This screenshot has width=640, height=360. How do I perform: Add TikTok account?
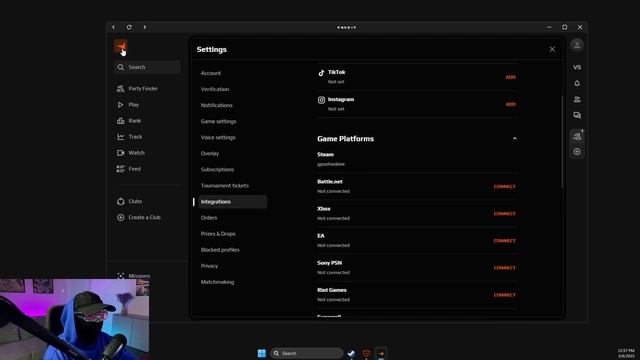point(510,77)
